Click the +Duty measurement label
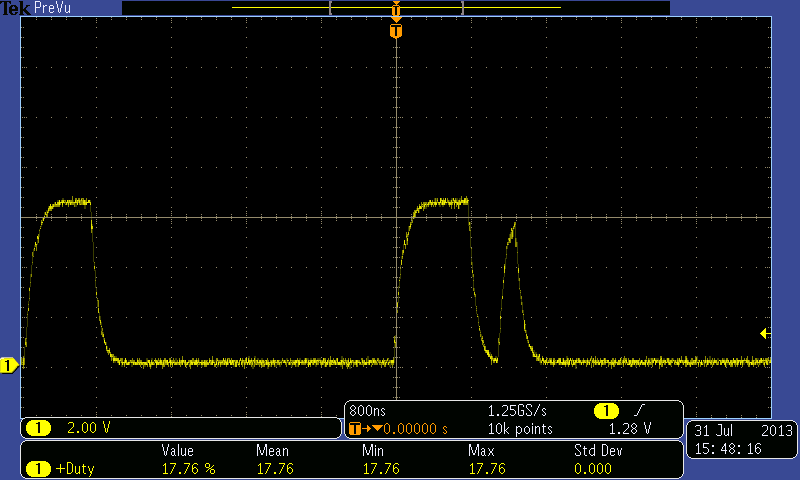 [x=75, y=469]
